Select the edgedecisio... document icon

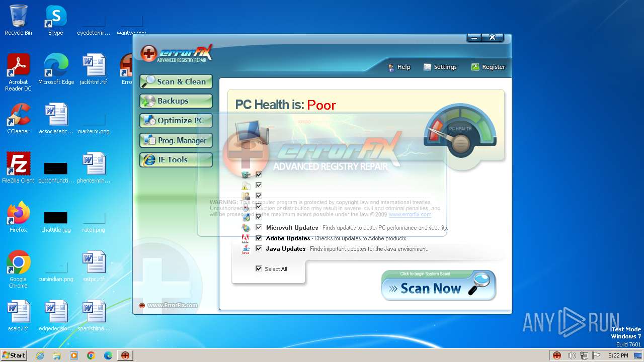pos(56,316)
